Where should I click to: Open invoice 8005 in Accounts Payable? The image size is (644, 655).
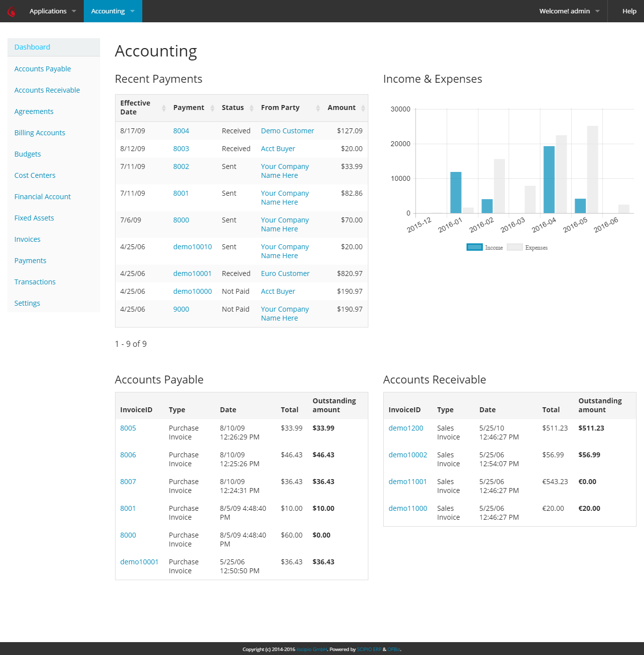[128, 428]
